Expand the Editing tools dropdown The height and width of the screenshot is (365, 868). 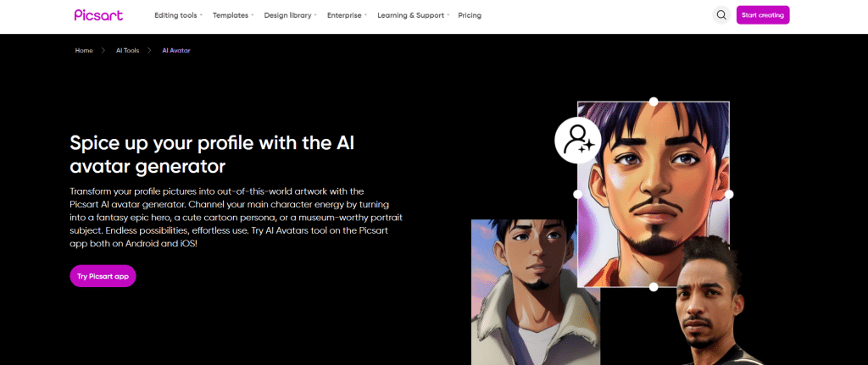(178, 15)
